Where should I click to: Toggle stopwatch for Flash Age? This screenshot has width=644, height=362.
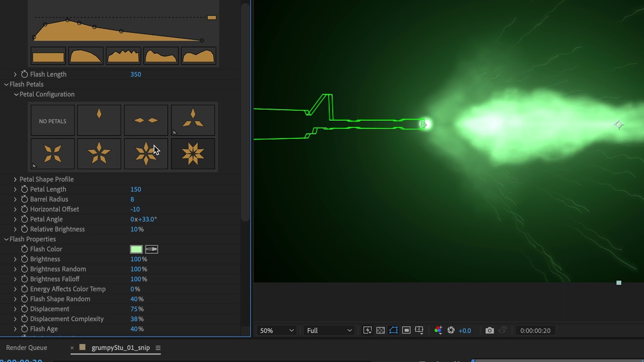tap(24, 329)
